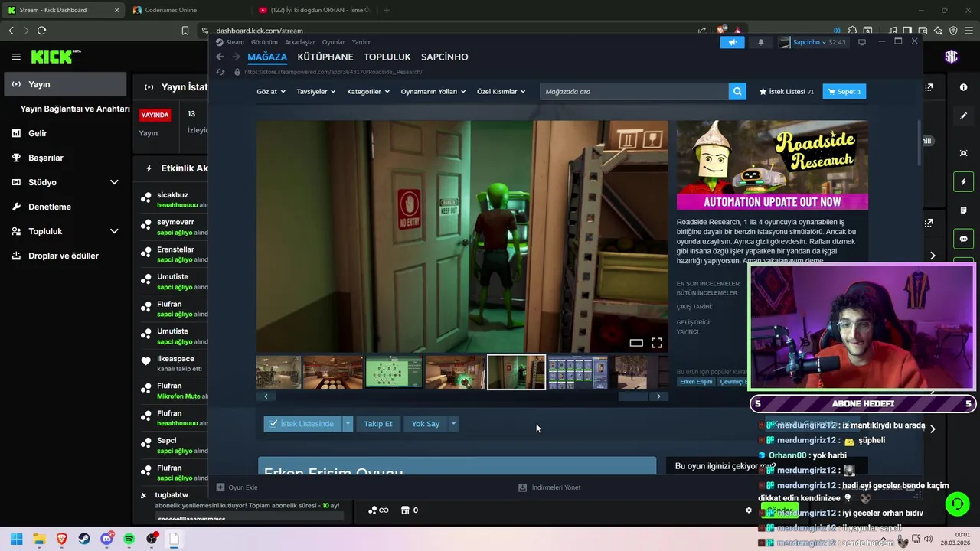
Task: Click the Mağazada ara search field
Action: pos(635,91)
